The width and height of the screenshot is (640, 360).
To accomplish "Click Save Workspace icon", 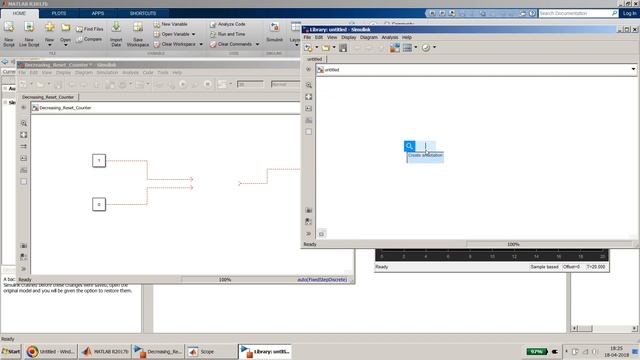I will [x=138, y=33].
